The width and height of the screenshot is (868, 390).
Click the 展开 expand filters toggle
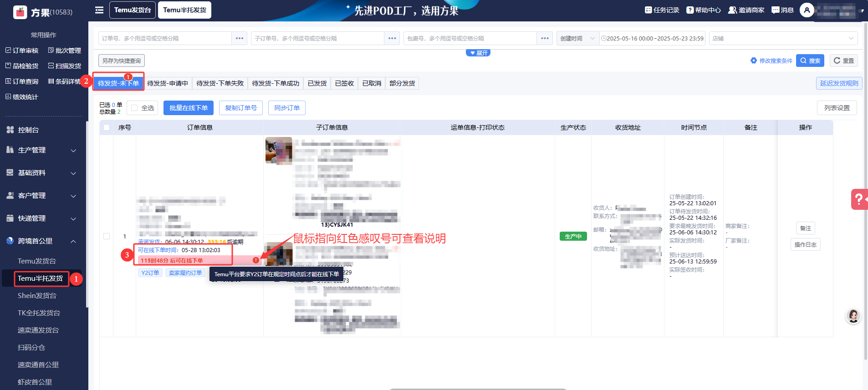(478, 53)
